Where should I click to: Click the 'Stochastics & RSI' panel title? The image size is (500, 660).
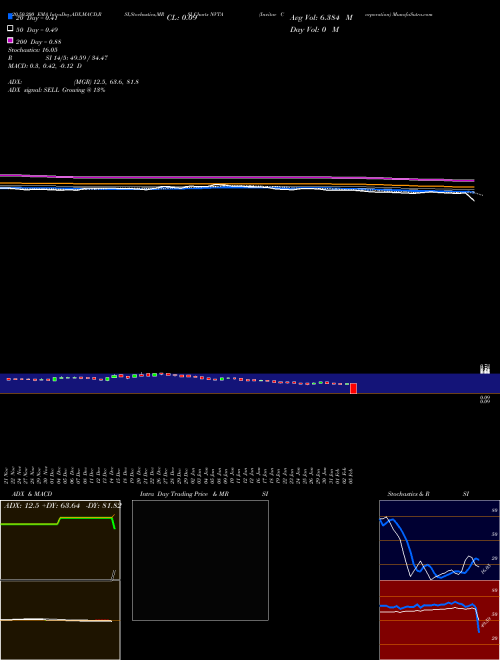coord(428,494)
